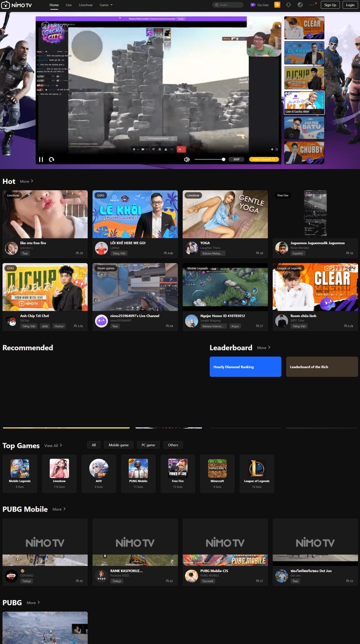Open the Go Live page
360x644 pixels.
[260, 5]
